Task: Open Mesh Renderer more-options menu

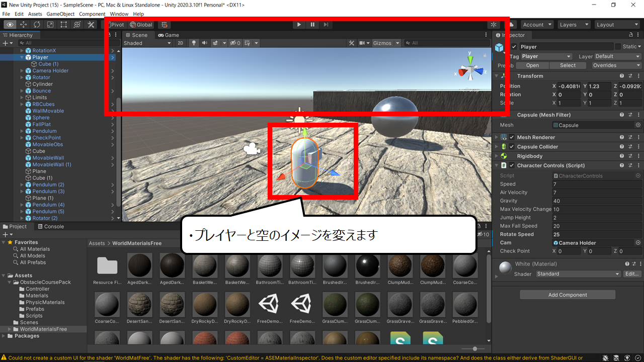Action: 638,137
